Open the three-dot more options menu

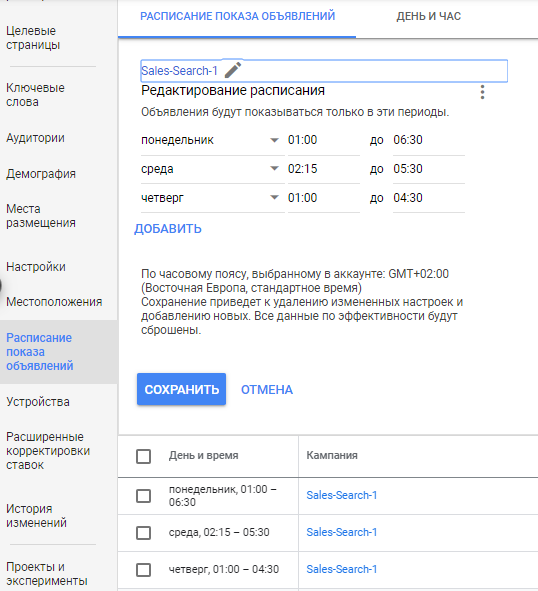point(482,92)
